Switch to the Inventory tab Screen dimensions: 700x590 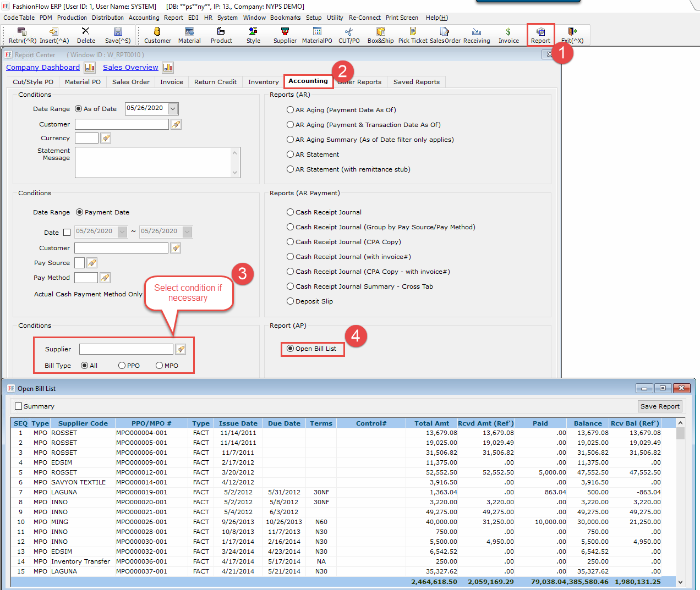click(x=263, y=82)
